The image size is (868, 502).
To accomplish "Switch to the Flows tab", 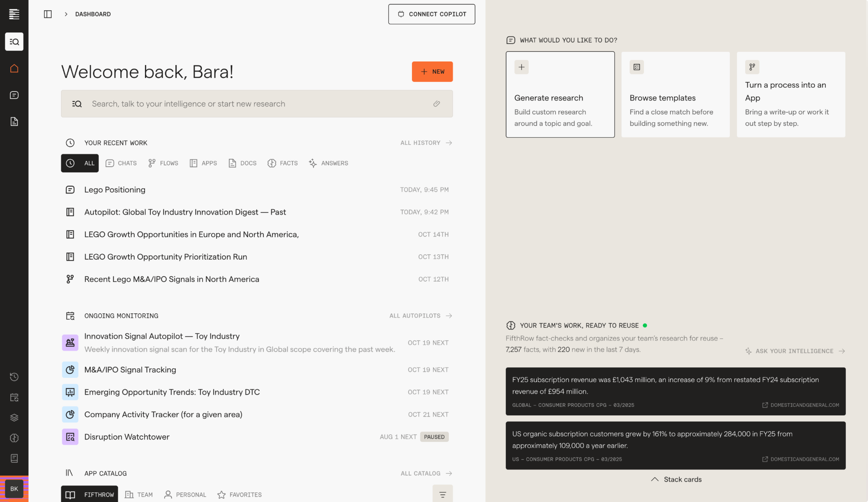I will (x=163, y=163).
